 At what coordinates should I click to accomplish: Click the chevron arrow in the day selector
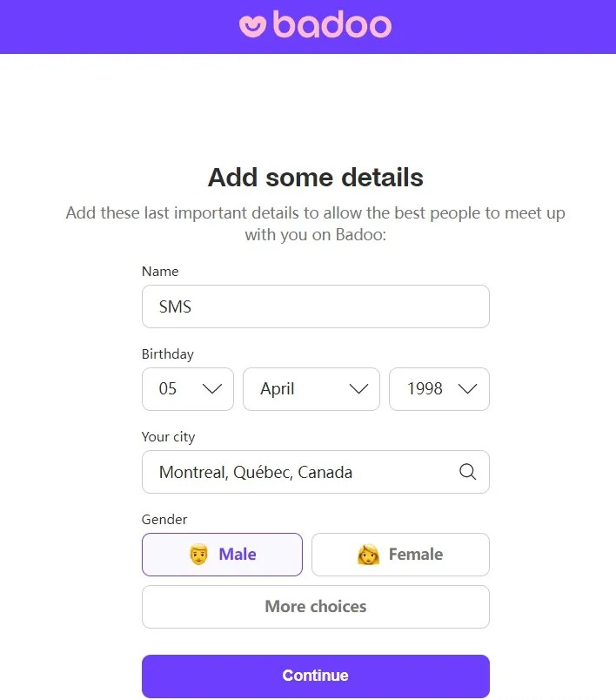(x=212, y=389)
